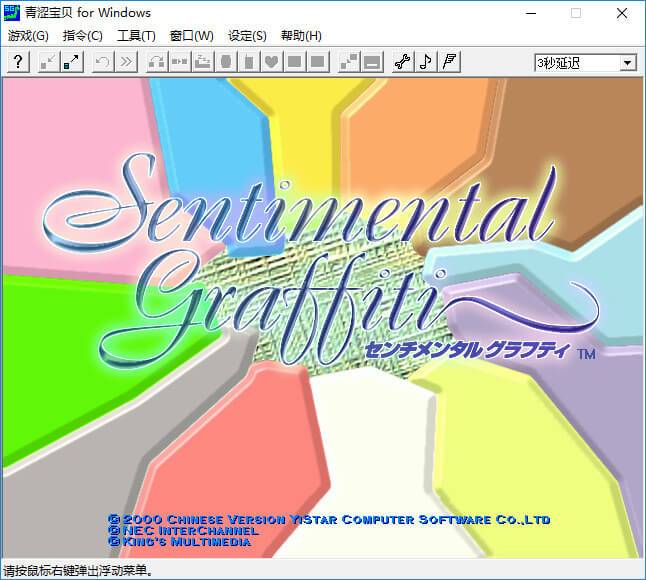Click the checkered pattern toolbar icon

[x=348, y=62]
